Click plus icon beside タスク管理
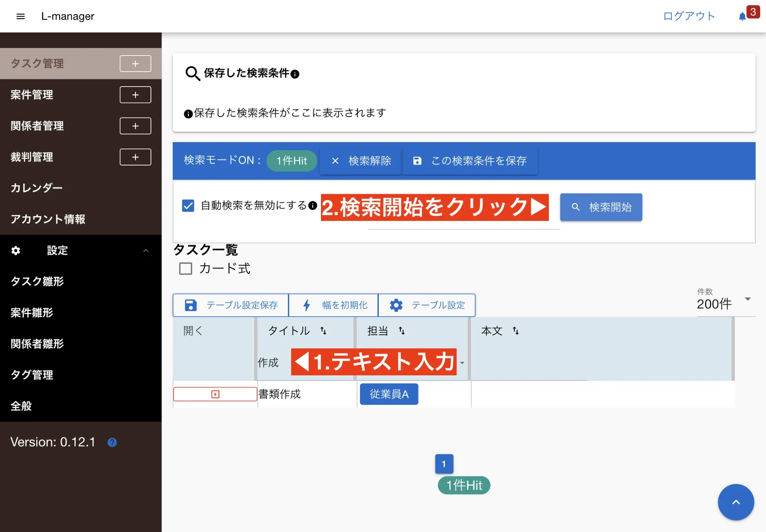Screen dimensions: 766x532 (x=135, y=64)
